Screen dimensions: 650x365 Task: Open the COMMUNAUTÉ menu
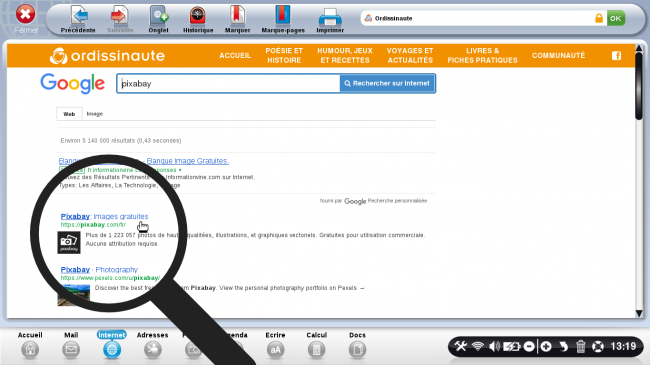(x=558, y=56)
